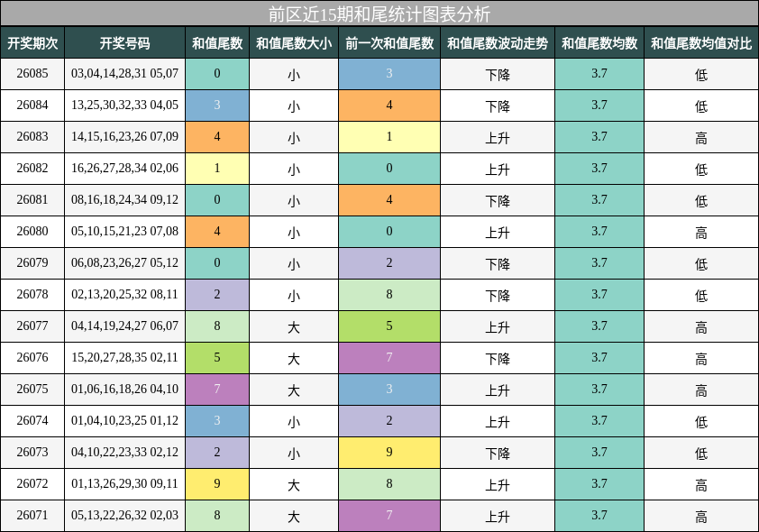Select numbers 04,10,22,23,33 02,12
Image resolution: width=759 pixels, height=532 pixels.
(125, 452)
